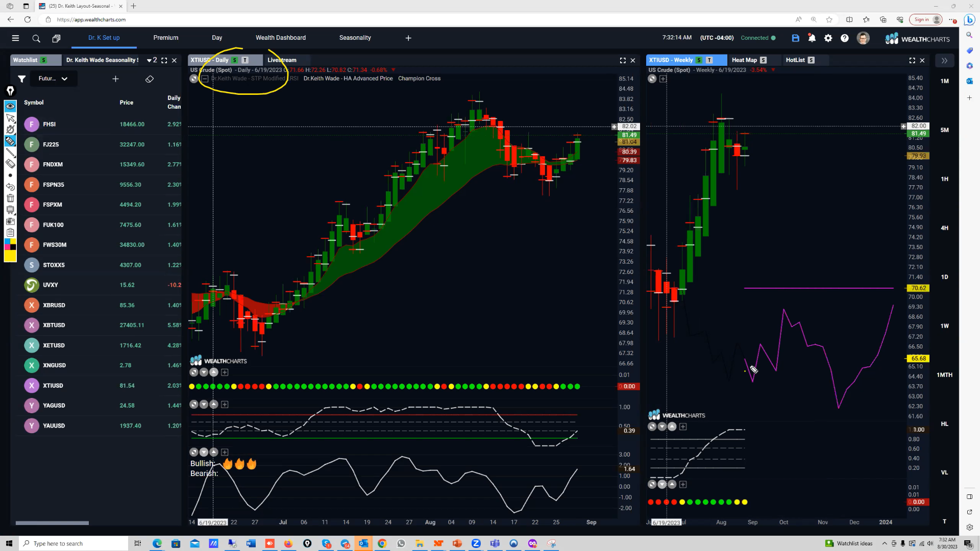
Task: Maximize the XTIUSD Daily chart panel
Action: [623, 60]
